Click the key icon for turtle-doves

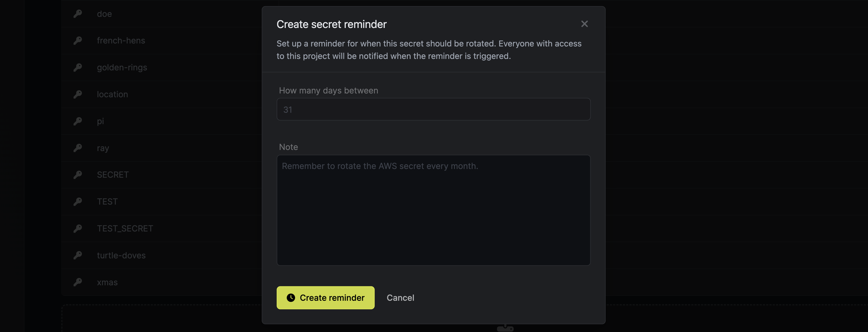[78, 255]
